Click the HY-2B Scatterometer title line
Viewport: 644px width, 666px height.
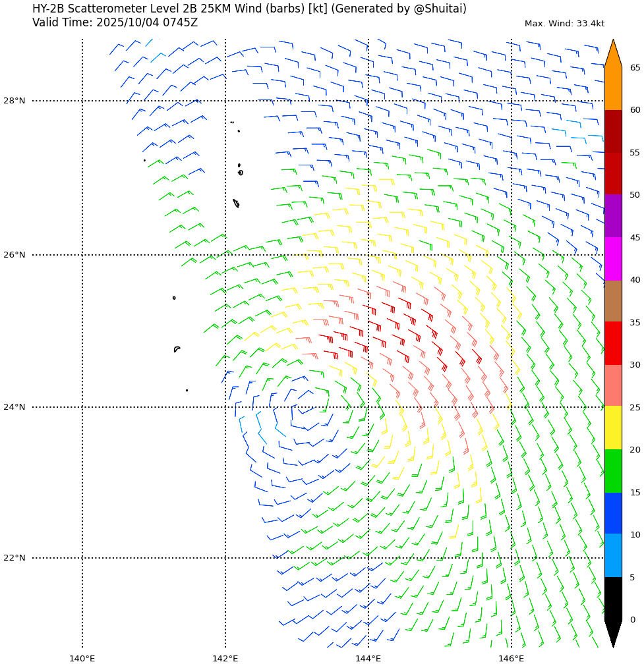point(249,9)
